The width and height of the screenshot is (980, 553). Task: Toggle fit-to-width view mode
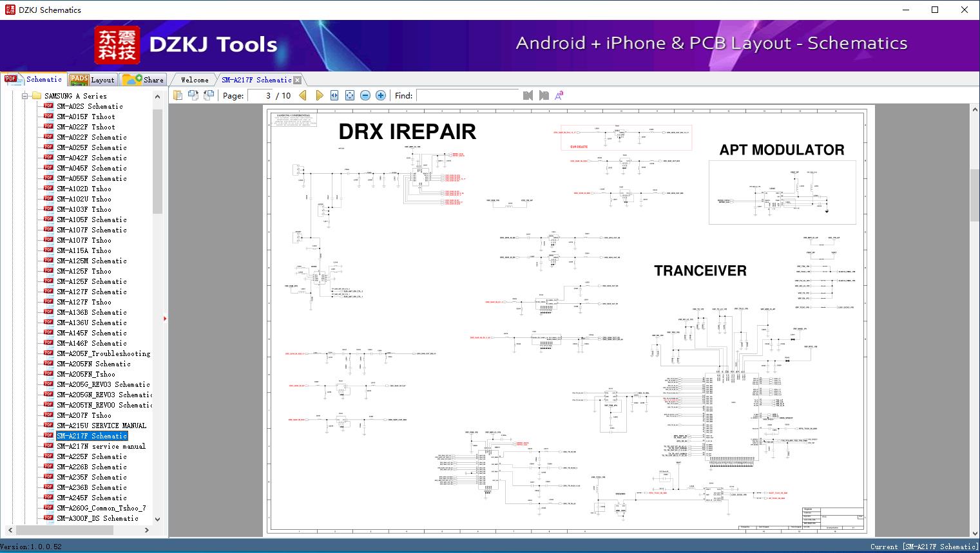tap(334, 95)
